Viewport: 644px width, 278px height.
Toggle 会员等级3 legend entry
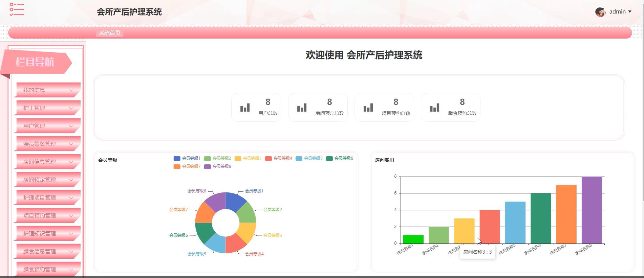click(248, 158)
